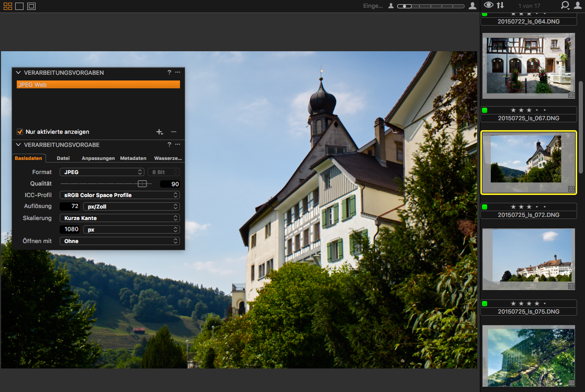
Task: Add a new recipe with the plus icon
Action: 159,132
